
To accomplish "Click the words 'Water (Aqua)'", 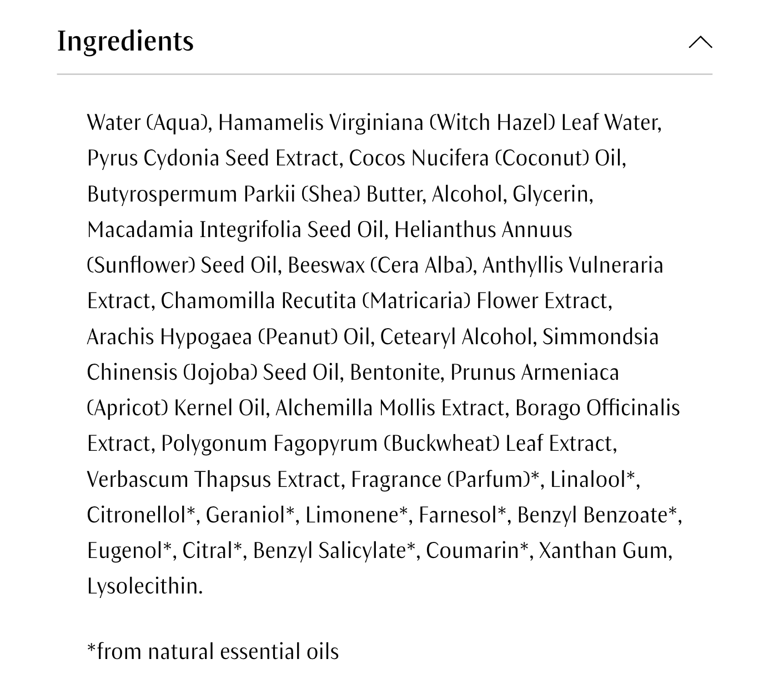I will [148, 123].
